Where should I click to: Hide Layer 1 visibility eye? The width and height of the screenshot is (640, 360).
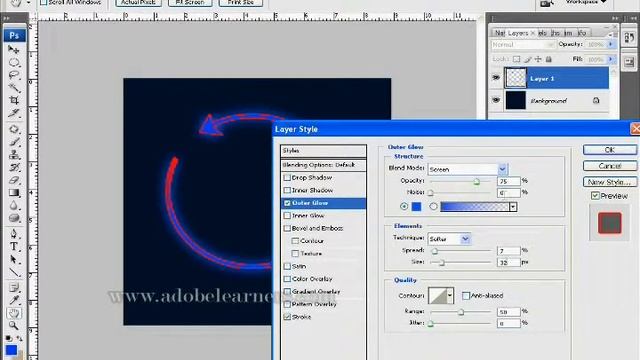pyautogui.click(x=496, y=78)
